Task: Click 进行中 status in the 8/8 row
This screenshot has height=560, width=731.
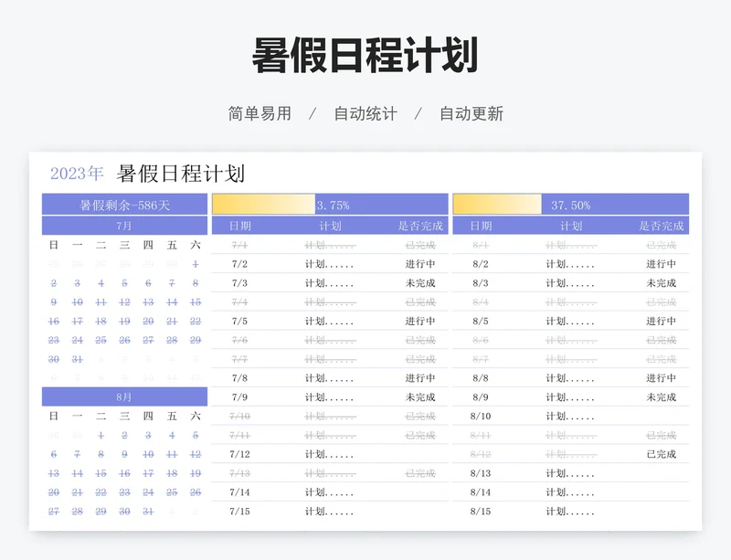Action: click(661, 378)
